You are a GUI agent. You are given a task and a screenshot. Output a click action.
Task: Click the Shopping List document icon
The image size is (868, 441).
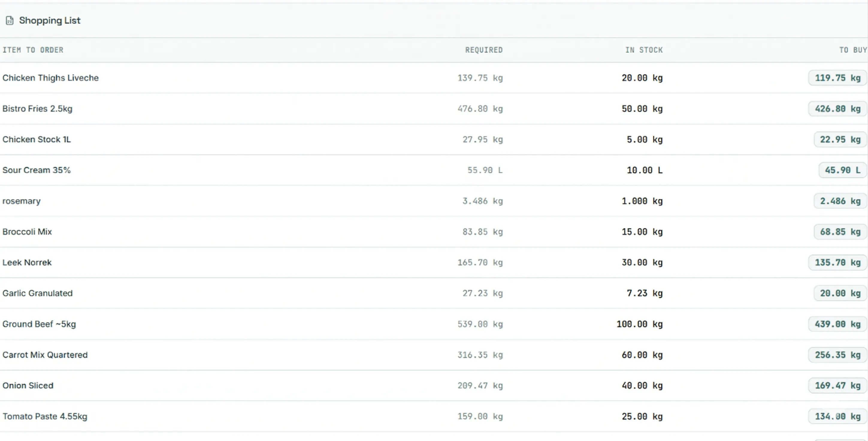click(x=10, y=21)
